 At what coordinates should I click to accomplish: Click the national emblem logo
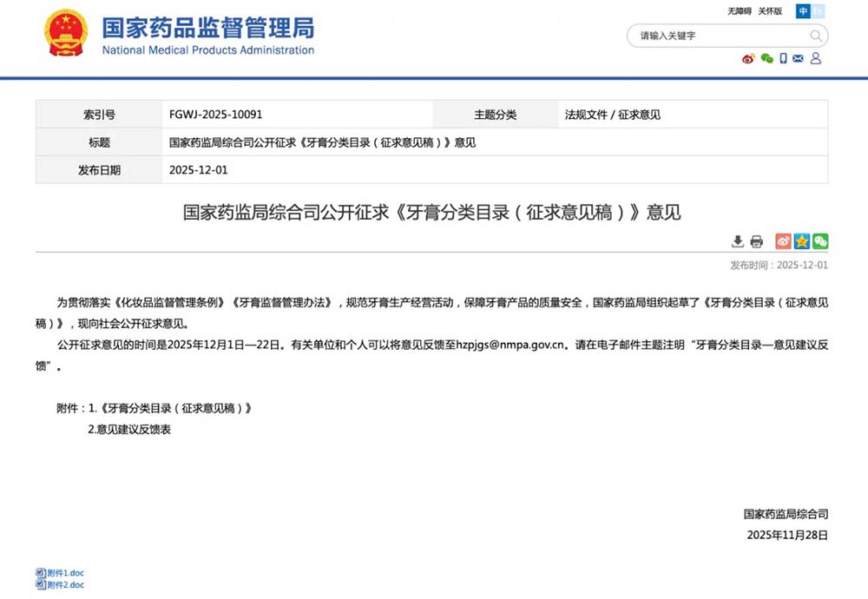66,34
